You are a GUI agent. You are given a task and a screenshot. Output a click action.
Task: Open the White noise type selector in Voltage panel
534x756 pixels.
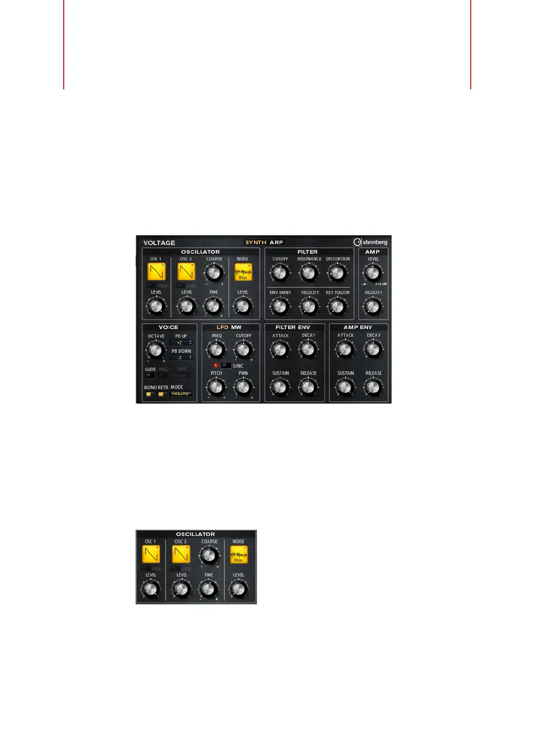click(x=243, y=272)
